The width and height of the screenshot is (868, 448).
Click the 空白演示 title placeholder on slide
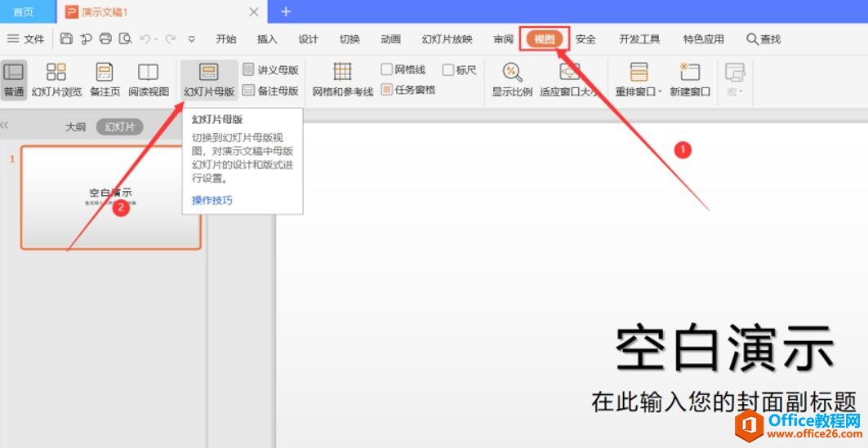724,348
